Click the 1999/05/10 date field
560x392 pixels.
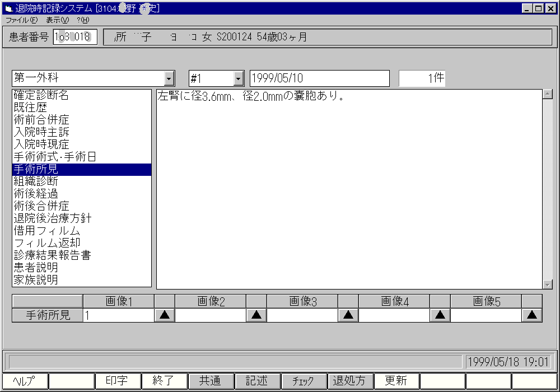pos(319,78)
